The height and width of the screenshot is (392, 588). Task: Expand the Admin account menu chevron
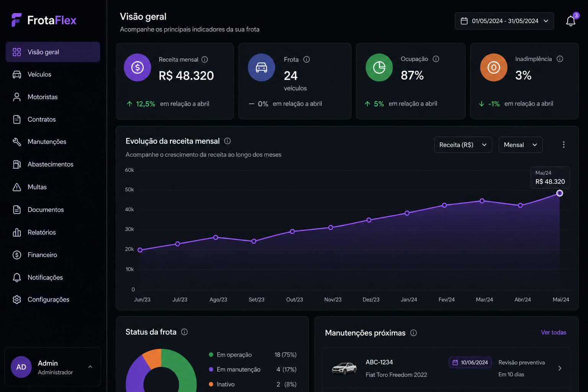[90, 367]
